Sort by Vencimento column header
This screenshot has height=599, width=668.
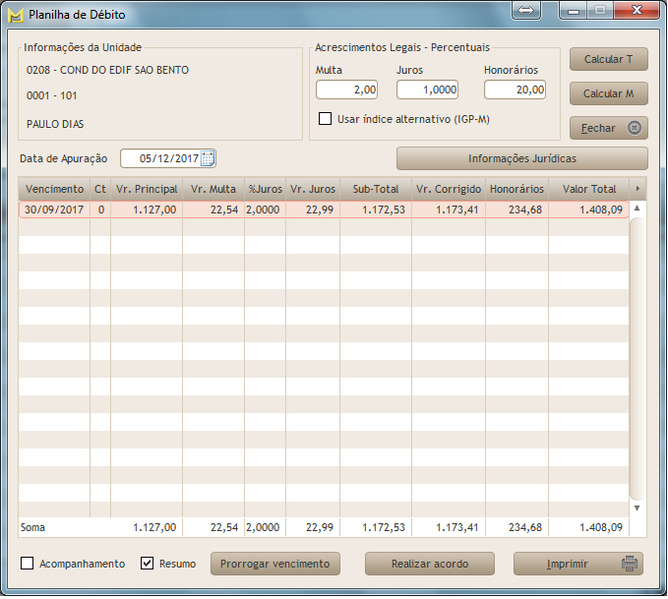coord(54,189)
